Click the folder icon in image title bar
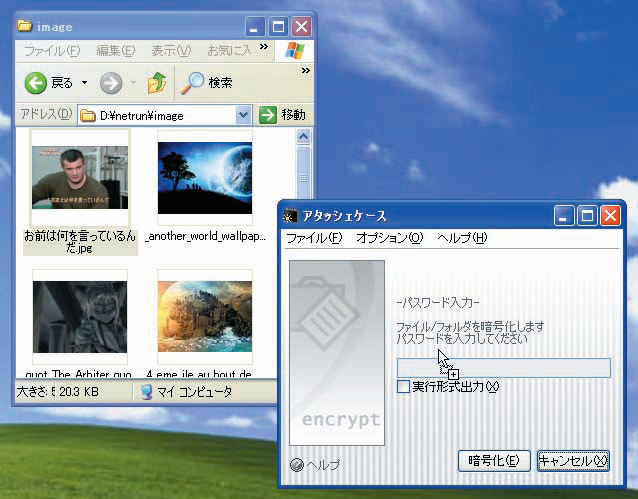Viewport: 638px width, 499px height. point(25,26)
